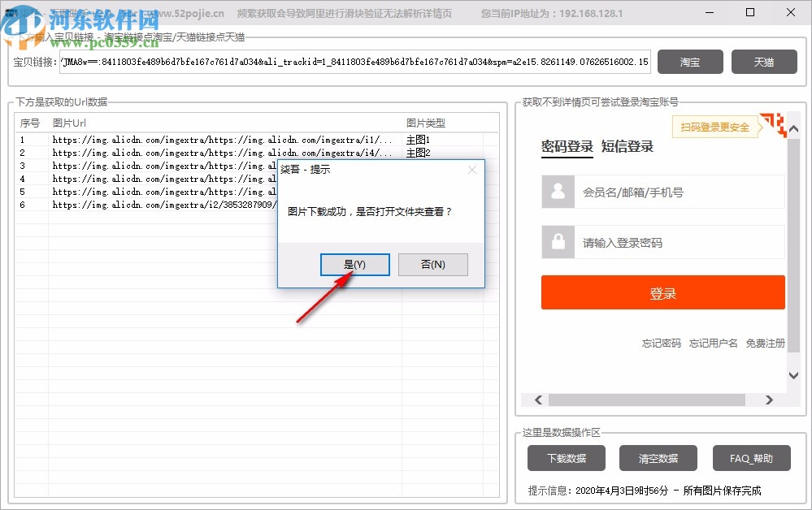The height and width of the screenshot is (510, 812).
Task: Click the login panel scroll up arrow
Action: click(x=793, y=128)
